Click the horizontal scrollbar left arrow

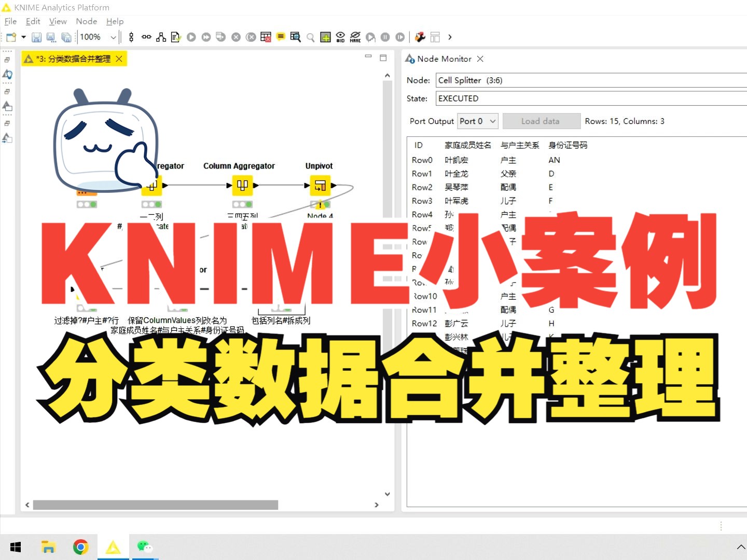click(27, 505)
